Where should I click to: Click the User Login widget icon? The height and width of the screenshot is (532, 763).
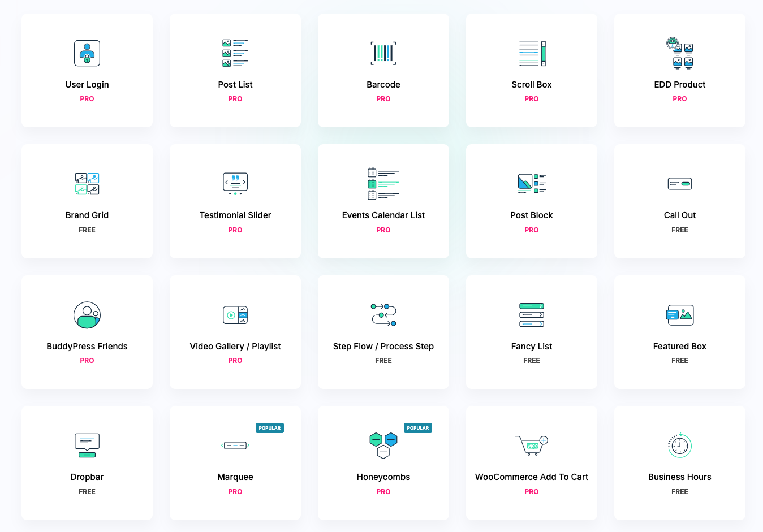pyautogui.click(x=87, y=54)
